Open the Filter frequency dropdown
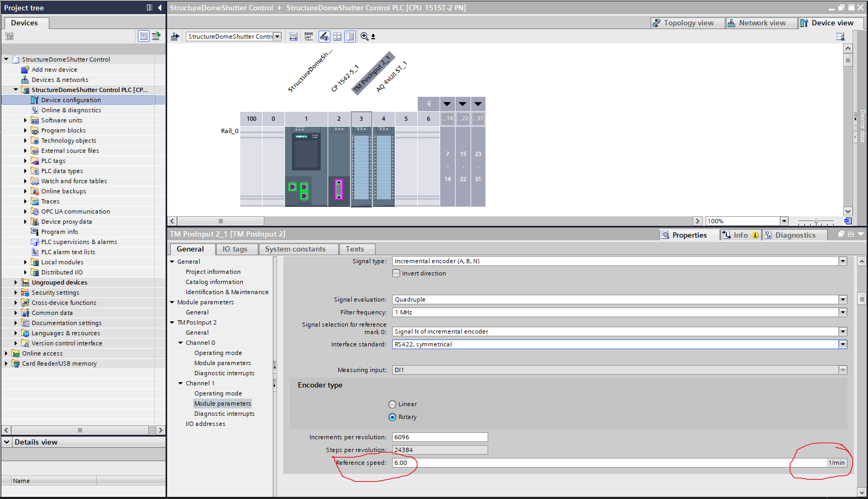This screenshot has width=868, height=499. tap(843, 312)
